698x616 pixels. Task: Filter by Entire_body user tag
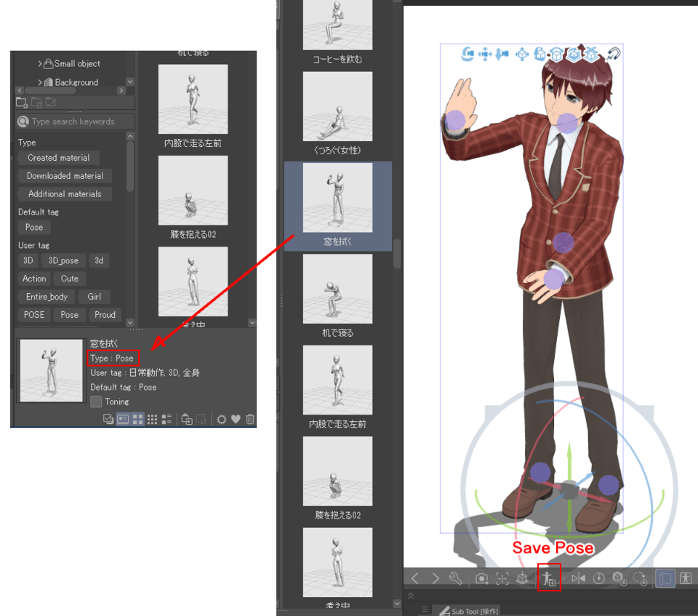pyautogui.click(x=47, y=297)
